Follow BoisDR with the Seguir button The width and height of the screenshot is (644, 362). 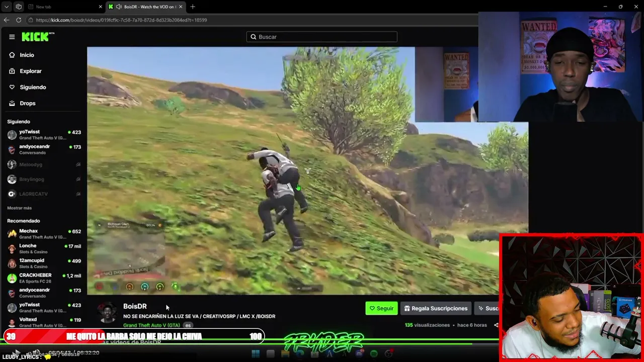[x=381, y=308]
